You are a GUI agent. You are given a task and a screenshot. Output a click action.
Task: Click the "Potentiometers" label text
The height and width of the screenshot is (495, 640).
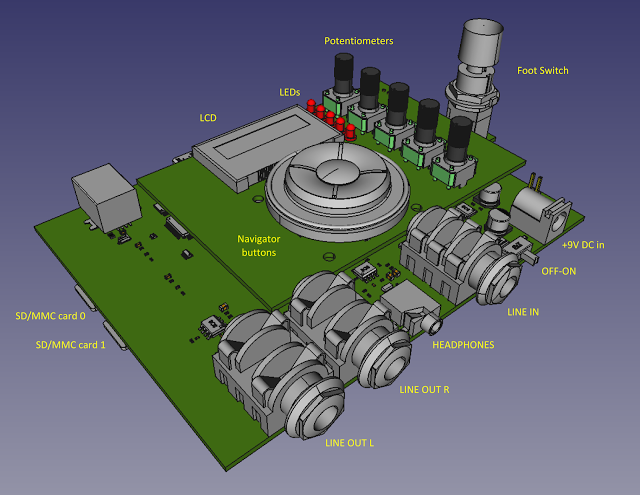tap(359, 41)
